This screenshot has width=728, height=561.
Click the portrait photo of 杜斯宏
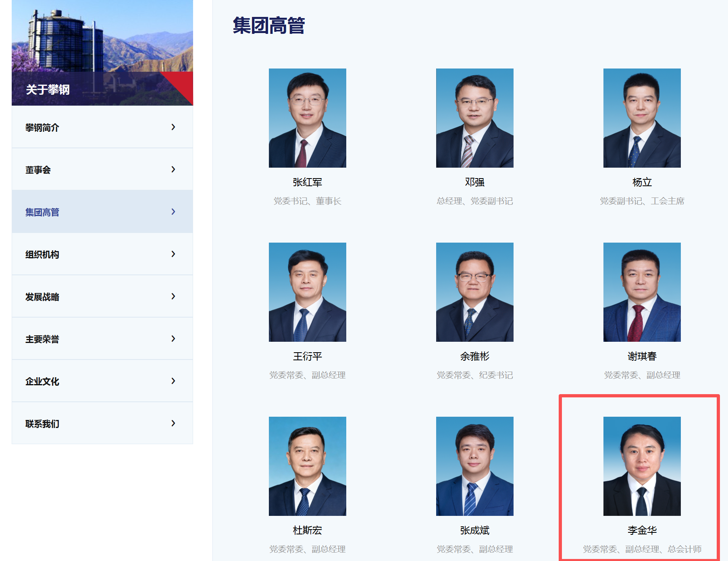tap(308, 466)
